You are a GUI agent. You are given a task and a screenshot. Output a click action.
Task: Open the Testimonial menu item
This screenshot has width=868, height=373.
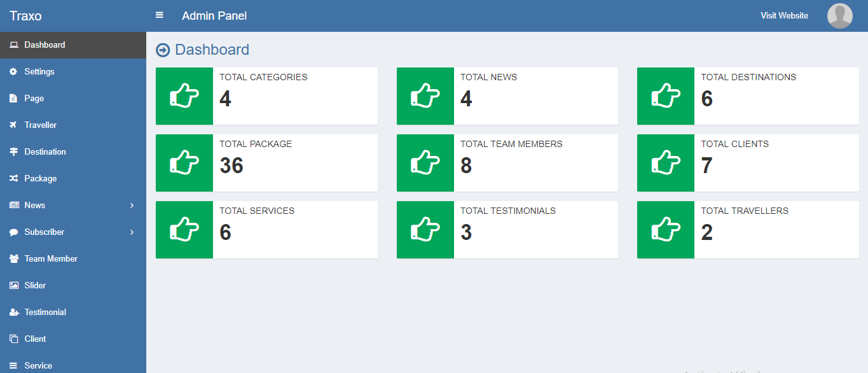(45, 313)
